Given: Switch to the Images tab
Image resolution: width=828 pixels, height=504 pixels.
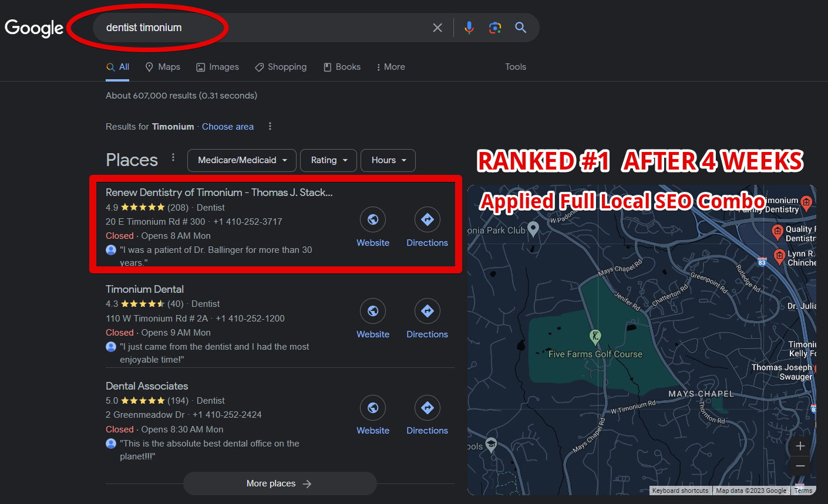Looking at the screenshot, I should pos(217,67).
